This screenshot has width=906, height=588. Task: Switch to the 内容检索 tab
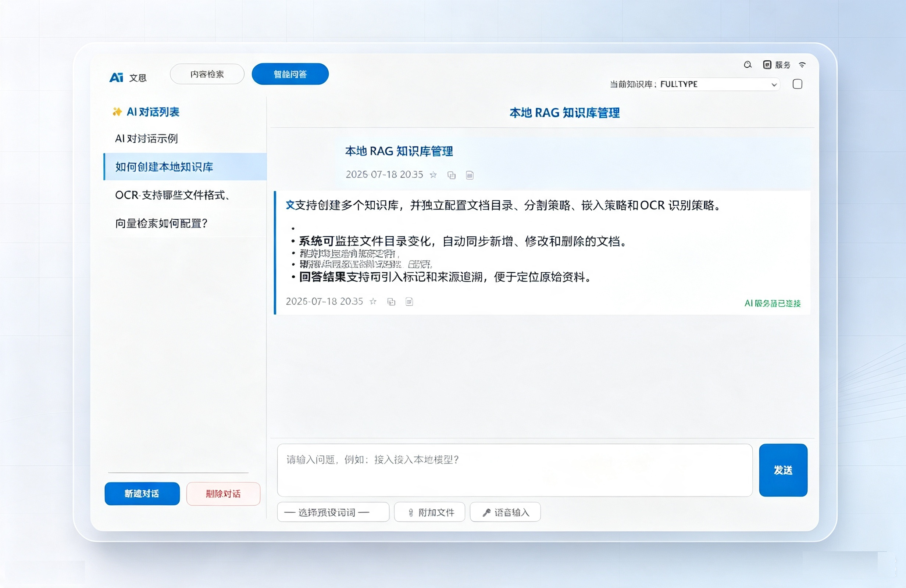point(207,74)
